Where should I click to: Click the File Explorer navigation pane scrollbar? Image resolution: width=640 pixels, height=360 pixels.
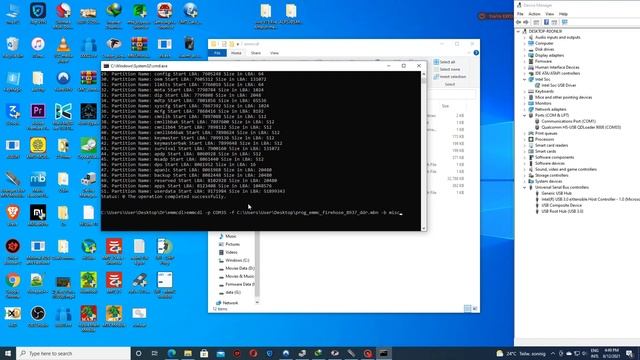coord(257,267)
